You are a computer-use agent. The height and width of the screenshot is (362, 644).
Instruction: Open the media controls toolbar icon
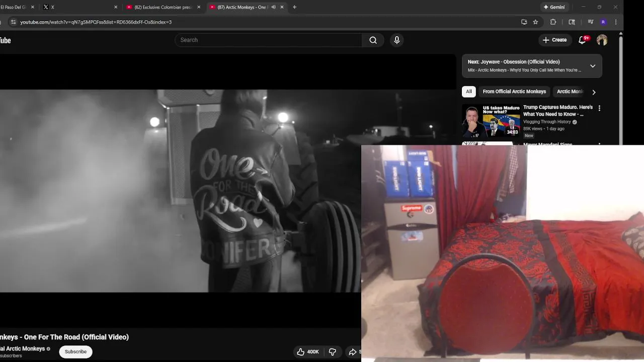click(x=591, y=22)
